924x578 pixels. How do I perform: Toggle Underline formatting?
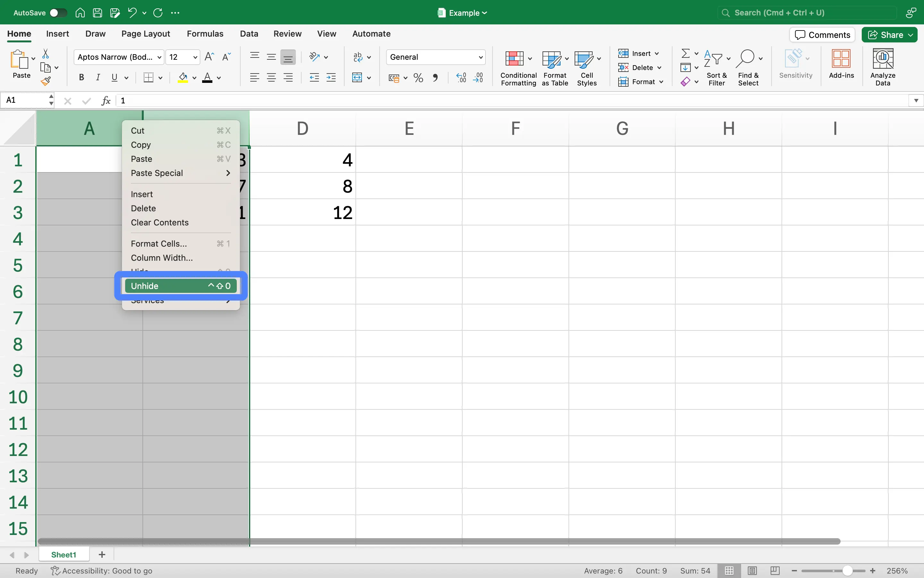pyautogui.click(x=115, y=78)
